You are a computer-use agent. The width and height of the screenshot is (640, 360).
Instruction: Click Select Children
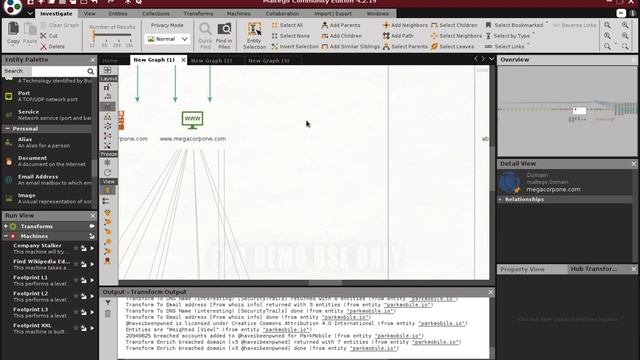[454, 25]
